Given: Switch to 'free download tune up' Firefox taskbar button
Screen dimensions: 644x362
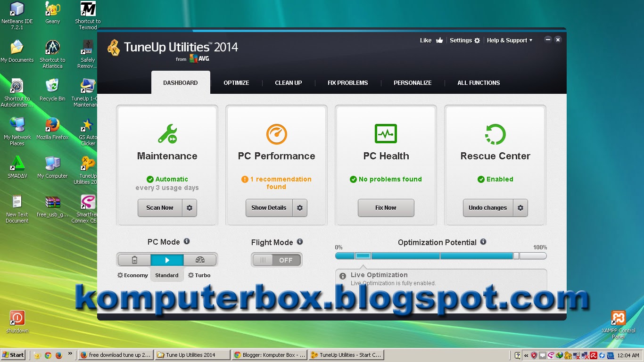Looking at the screenshot, I should coord(116,355).
